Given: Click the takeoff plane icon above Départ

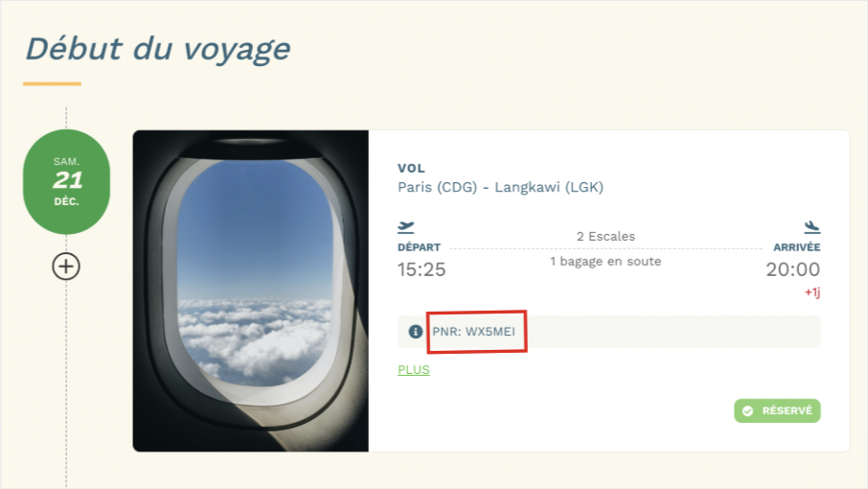Looking at the screenshot, I should click(x=406, y=226).
